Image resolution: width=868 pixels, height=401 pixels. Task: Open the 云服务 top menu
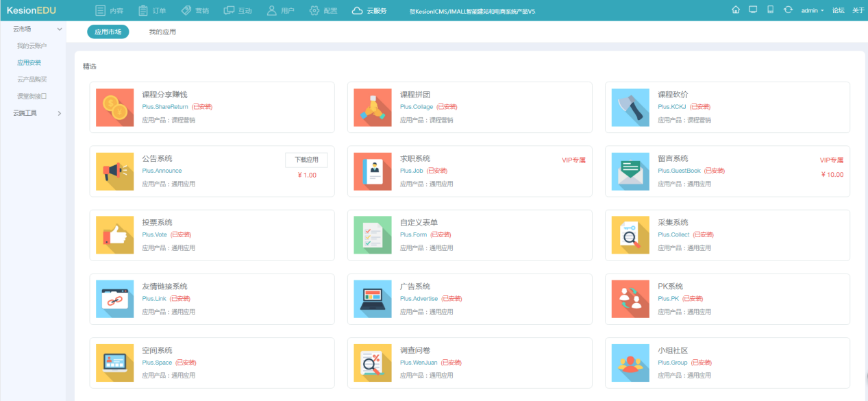coord(369,10)
